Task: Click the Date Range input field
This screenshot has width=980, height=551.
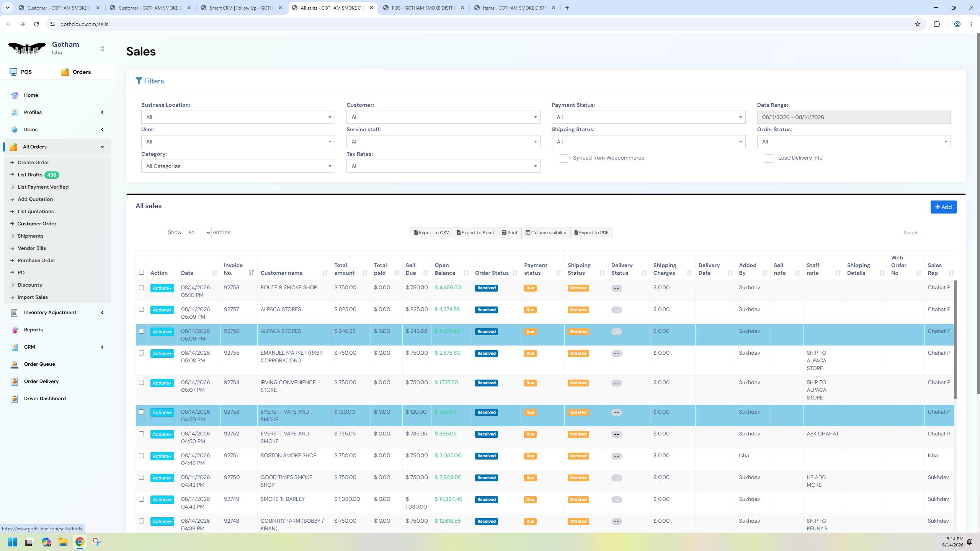Action: point(854,117)
